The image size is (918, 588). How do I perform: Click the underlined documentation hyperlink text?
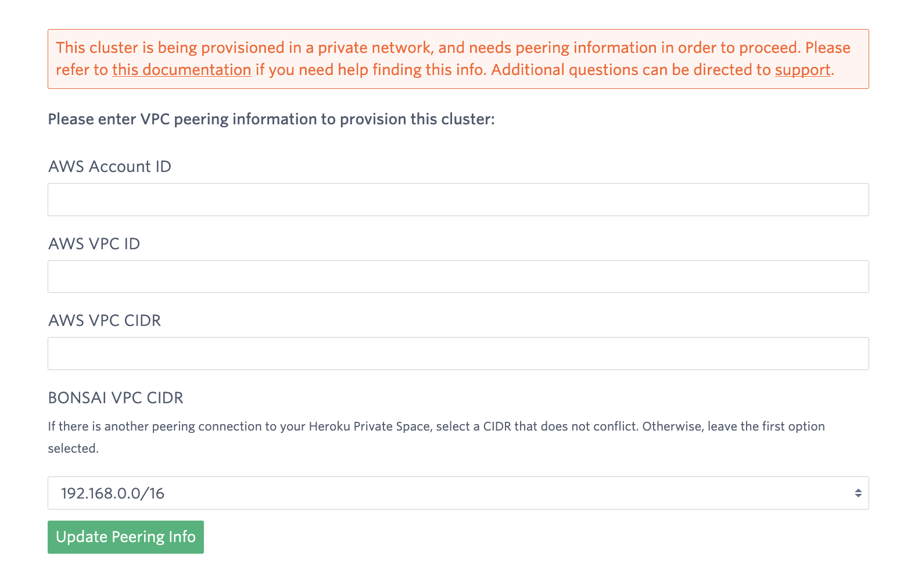pos(181,70)
